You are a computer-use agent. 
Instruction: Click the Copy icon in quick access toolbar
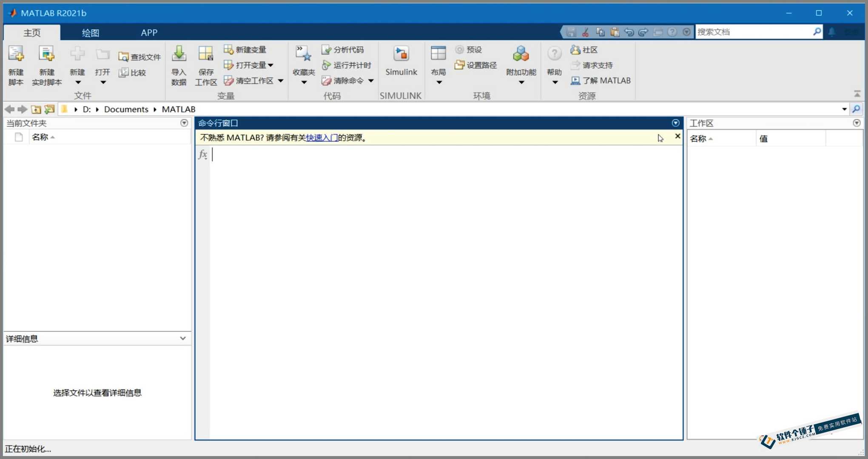[x=600, y=32]
